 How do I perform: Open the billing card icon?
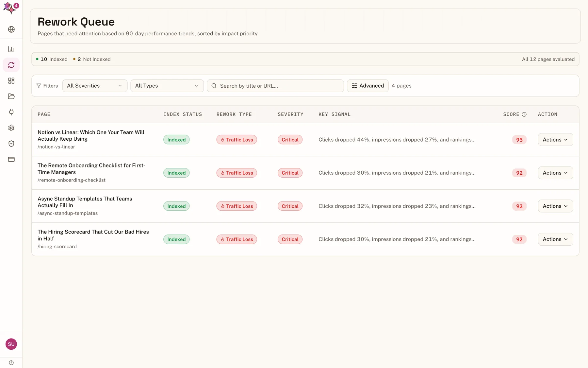(x=11, y=159)
